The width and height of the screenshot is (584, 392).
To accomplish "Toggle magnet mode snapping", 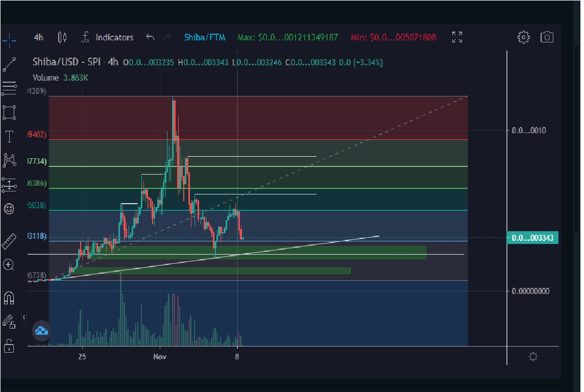I will coord(9,298).
